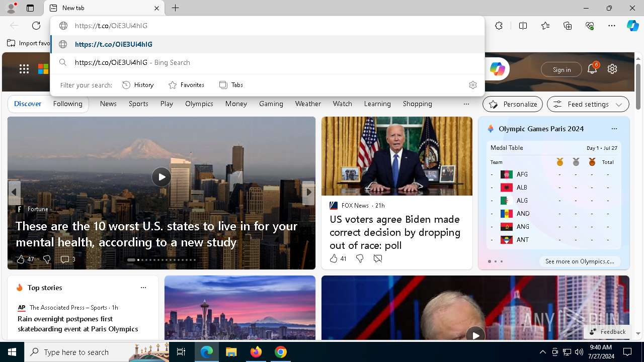
Task: Open page settings gear icon
Action: pyautogui.click(x=612, y=69)
